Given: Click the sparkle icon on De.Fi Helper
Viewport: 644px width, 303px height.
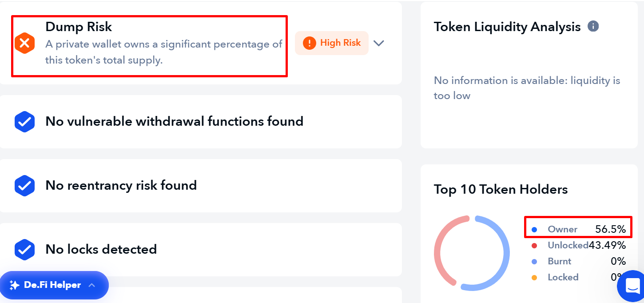Looking at the screenshot, I should click(14, 285).
